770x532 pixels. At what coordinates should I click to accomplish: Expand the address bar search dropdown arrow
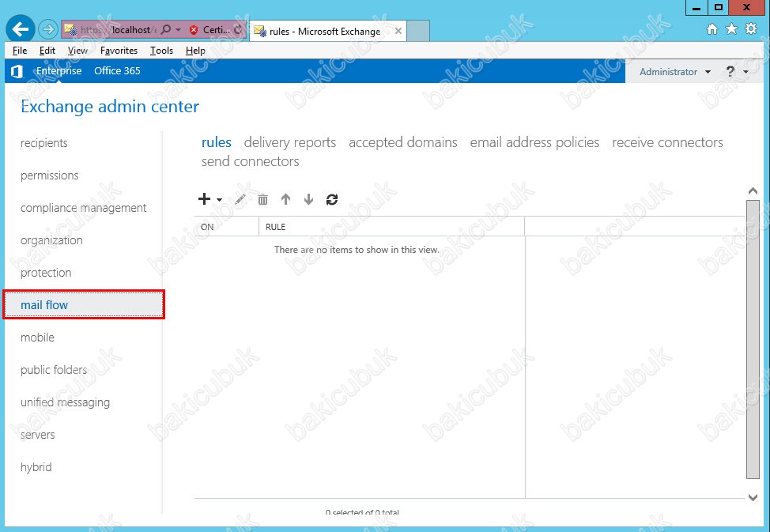[178, 30]
